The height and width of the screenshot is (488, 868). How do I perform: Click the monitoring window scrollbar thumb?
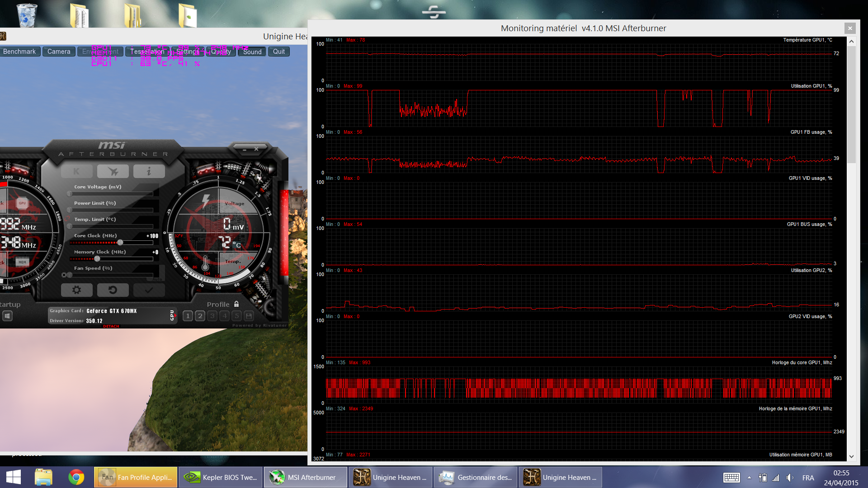(851, 104)
